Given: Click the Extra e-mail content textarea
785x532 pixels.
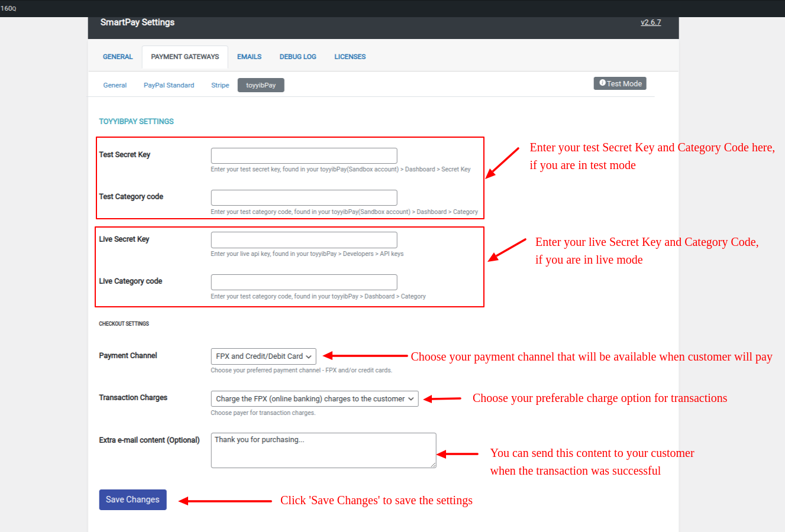Looking at the screenshot, I should coord(324,450).
